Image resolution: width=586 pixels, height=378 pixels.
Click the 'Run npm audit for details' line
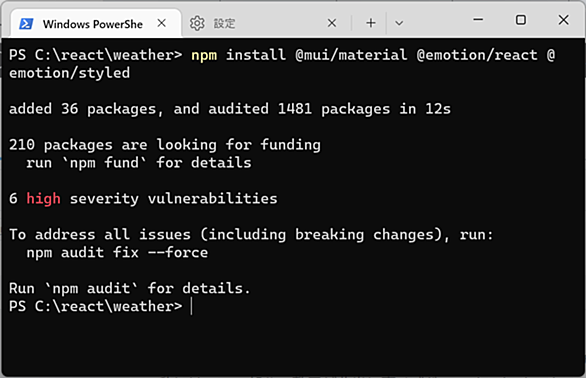(x=129, y=288)
